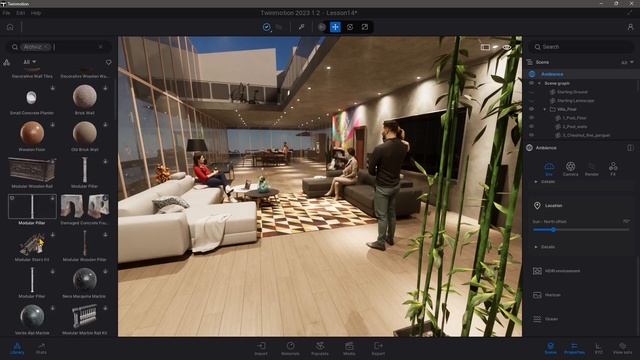
Task: Undock the Ambience properties panel
Action: click(630, 148)
